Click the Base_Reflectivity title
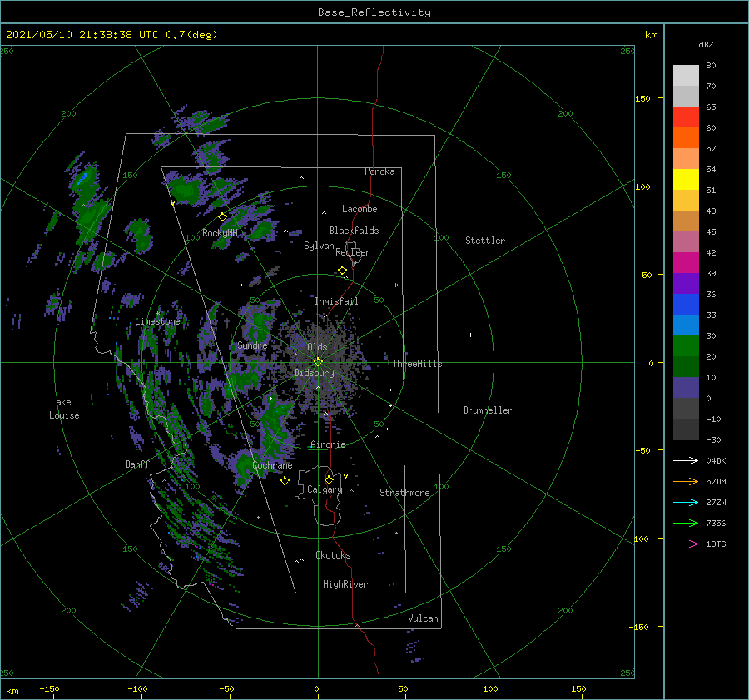Image resolution: width=749 pixels, height=700 pixels. [x=374, y=12]
